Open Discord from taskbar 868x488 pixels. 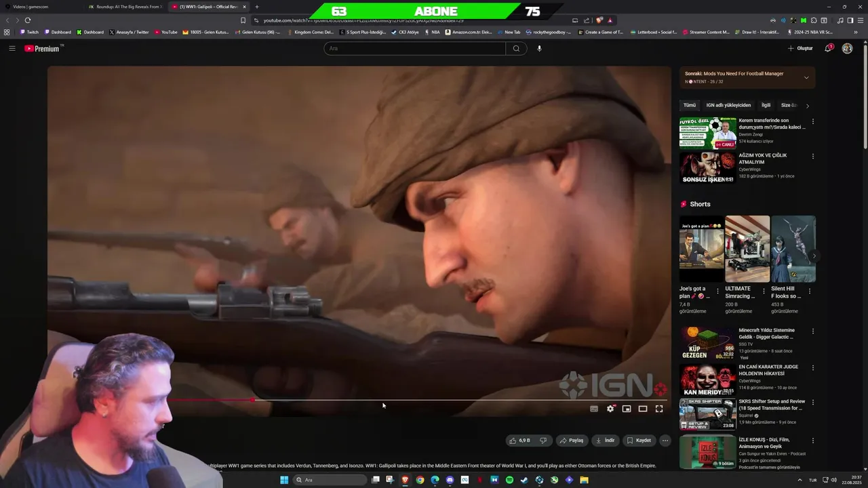coord(450,480)
